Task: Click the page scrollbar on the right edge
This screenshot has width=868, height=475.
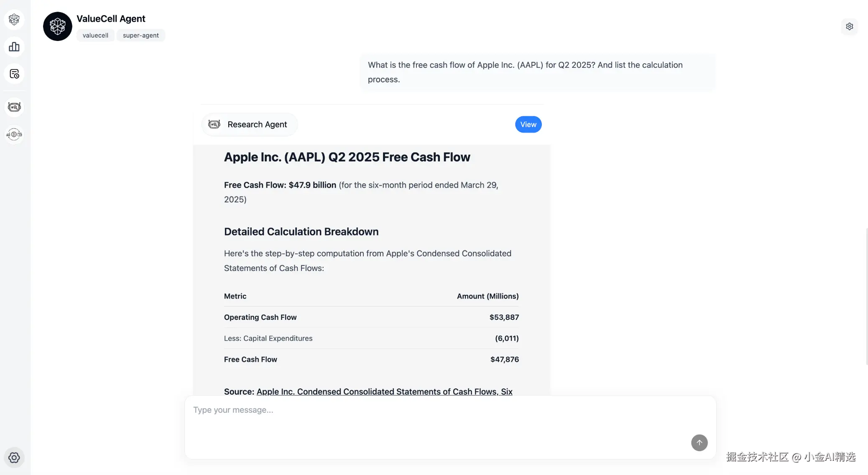Action: pyautogui.click(x=866, y=296)
